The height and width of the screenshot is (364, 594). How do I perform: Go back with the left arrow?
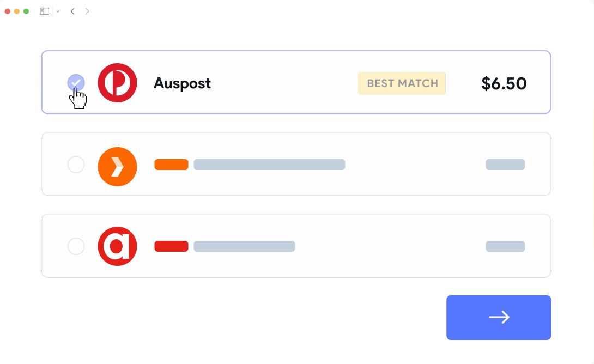(72, 11)
